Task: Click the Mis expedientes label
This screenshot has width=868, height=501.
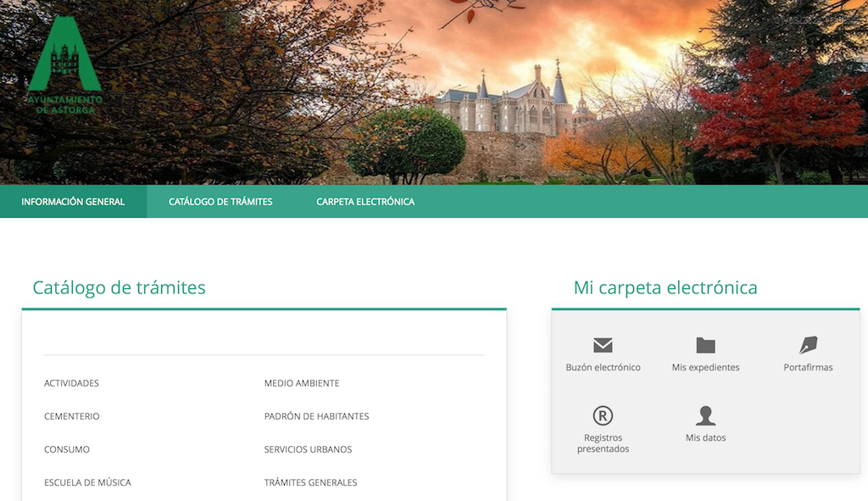Action: click(x=705, y=367)
